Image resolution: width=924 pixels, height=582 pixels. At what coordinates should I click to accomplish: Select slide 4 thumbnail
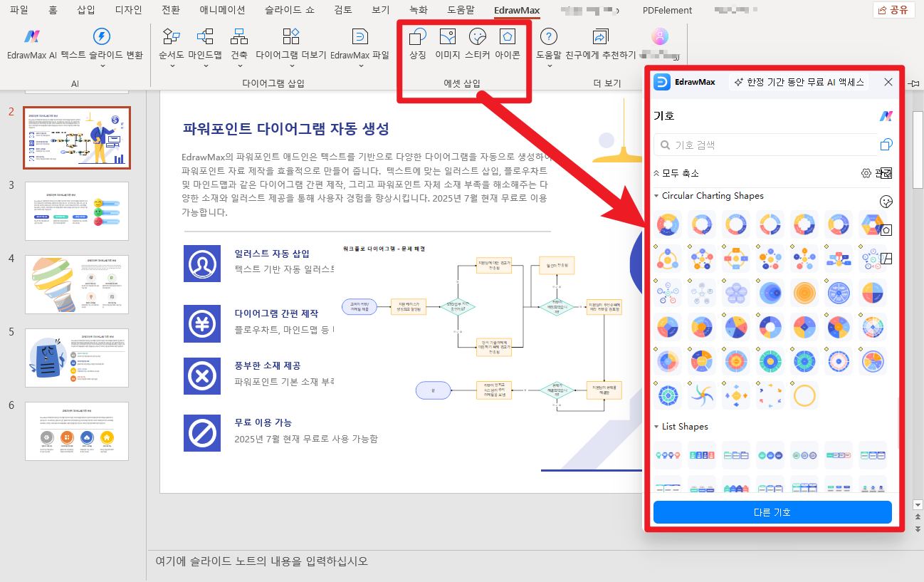pyautogui.click(x=77, y=284)
